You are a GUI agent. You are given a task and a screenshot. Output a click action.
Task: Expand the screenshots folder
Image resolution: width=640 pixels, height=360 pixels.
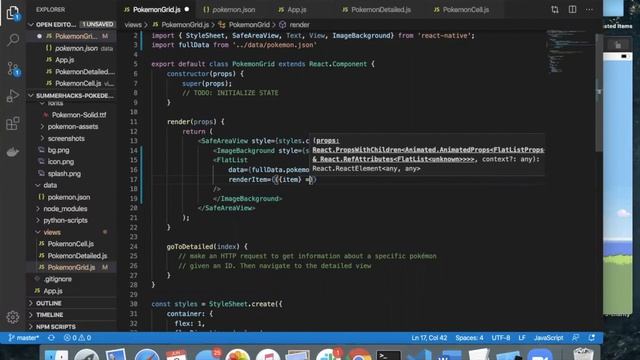click(x=66, y=138)
